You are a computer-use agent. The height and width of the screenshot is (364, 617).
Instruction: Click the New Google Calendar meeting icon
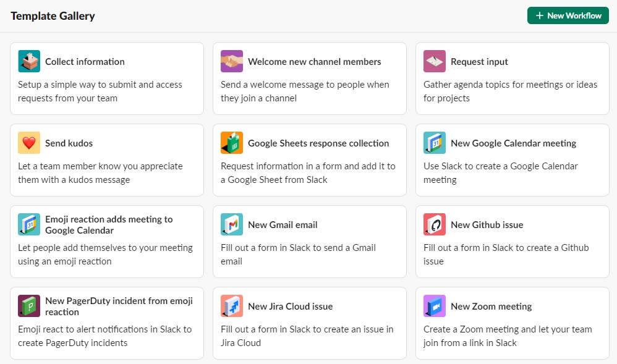pyautogui.click(x=435, y=143)
